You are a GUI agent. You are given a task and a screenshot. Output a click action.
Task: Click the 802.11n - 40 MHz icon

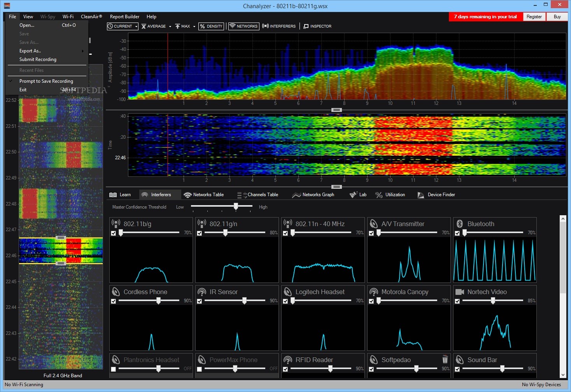[287, 223]
